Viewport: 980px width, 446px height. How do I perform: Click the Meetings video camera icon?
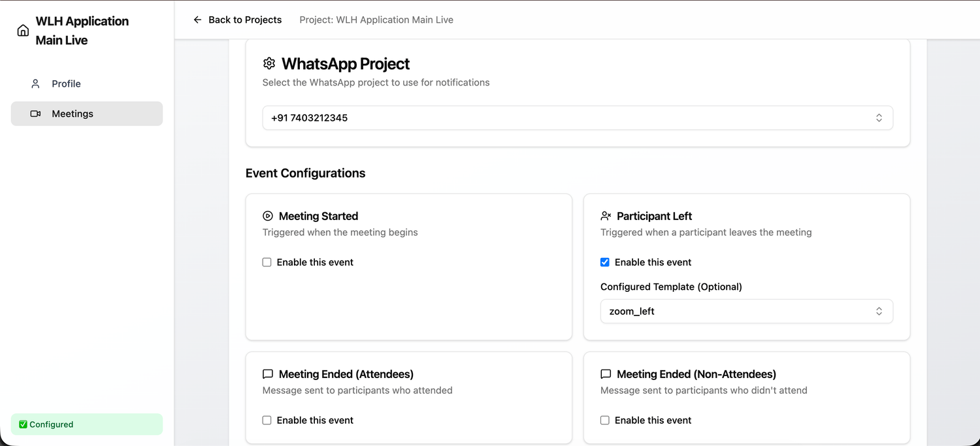pos(36,114)
